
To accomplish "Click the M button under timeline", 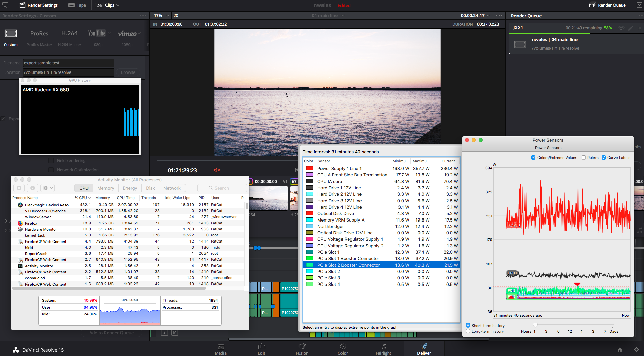I will click(x=175, y=333).
